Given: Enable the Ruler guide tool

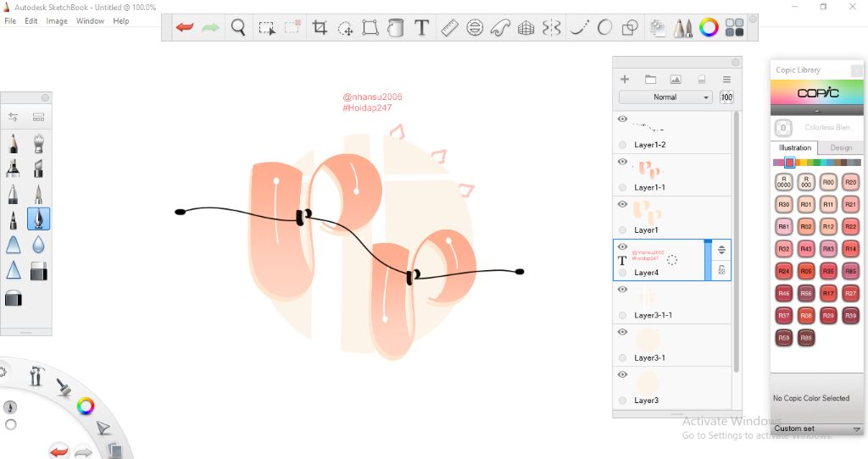Looking at the screenshot, I should click(x=449, y=27).
